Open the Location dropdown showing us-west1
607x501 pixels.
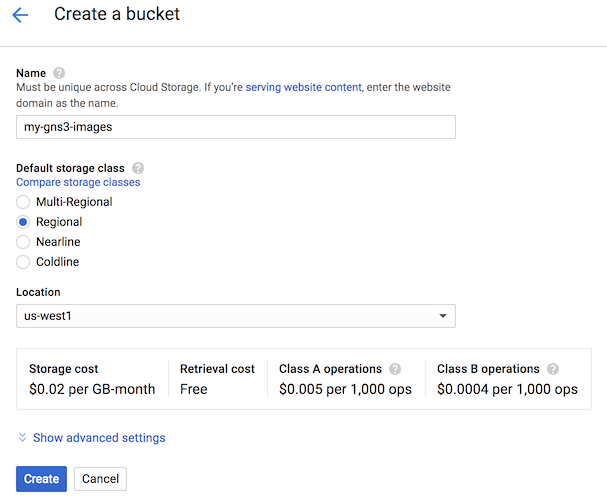point(235,316)
